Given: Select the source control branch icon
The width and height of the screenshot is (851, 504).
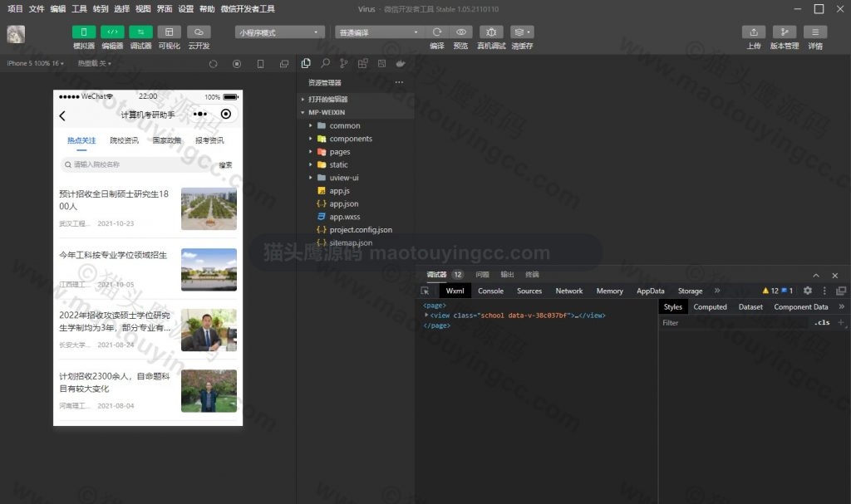Looking at the screenshot, I should pos(343,63).
